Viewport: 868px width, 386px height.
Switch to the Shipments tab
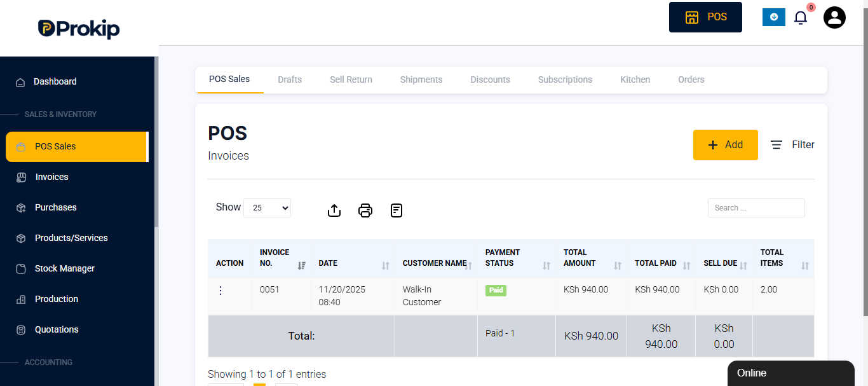[x=421, y=80]
